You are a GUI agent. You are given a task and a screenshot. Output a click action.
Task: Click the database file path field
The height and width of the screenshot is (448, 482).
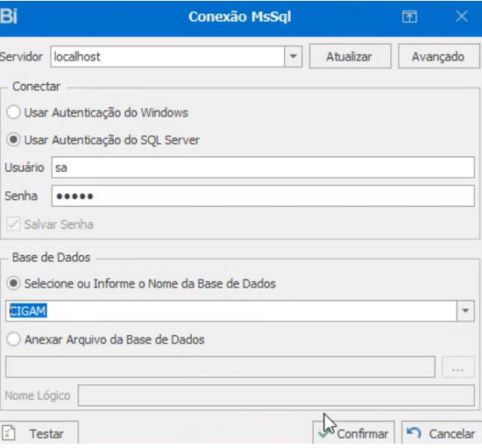(220, 367)
